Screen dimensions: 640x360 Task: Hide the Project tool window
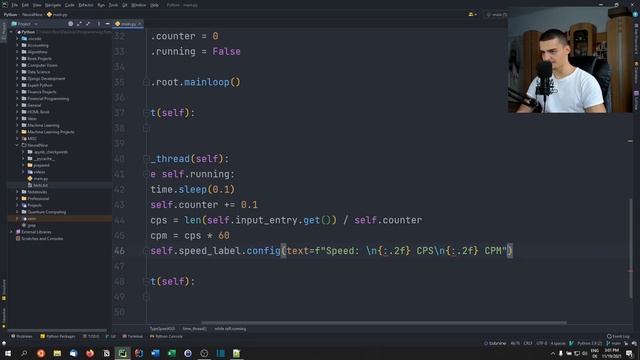107,24
